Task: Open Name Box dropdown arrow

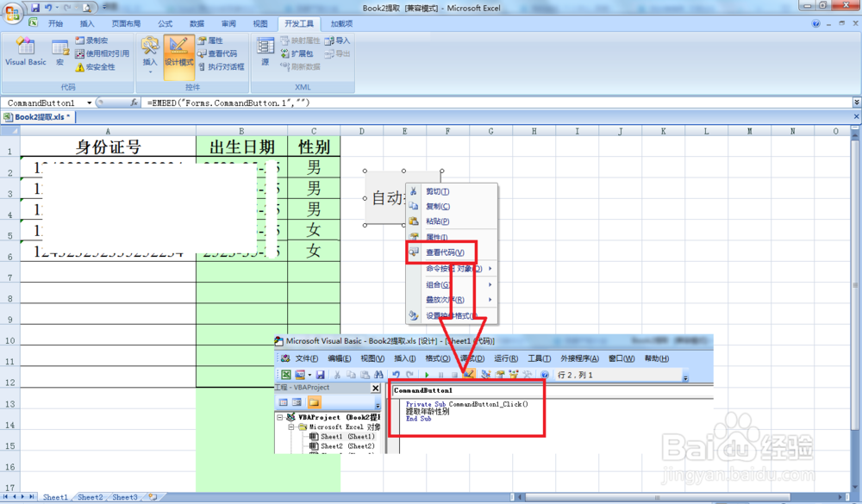Action: [89, 103]
